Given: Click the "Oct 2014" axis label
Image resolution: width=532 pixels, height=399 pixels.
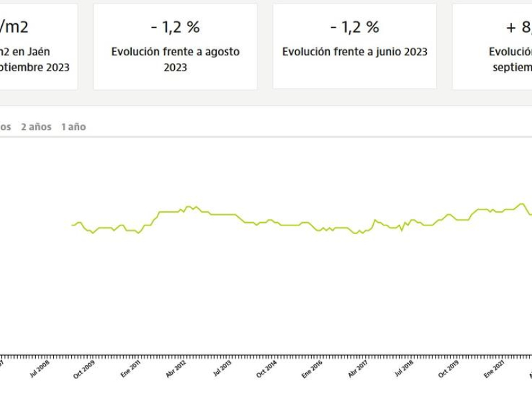Looking at the screenshot, I should [x=267, y=369].
